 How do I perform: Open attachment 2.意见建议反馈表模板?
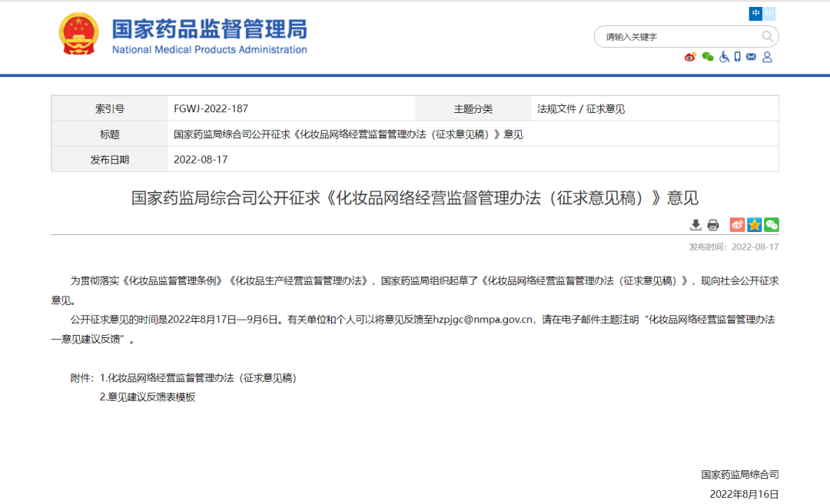click(x=148, y=397)
